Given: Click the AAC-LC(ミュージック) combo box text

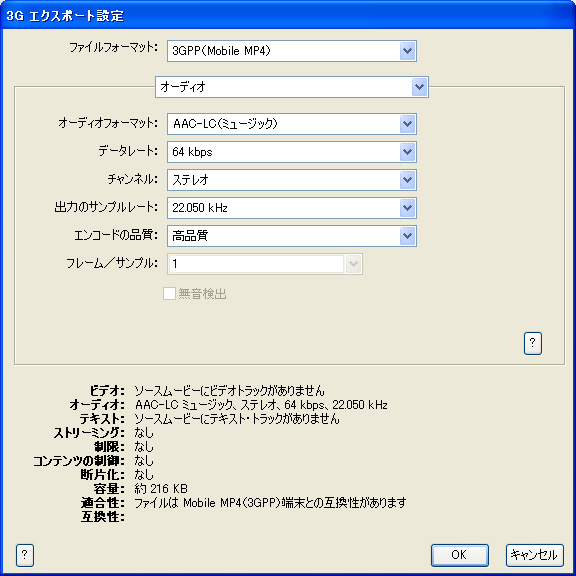Looking at the screenshot, I should 225,124.
